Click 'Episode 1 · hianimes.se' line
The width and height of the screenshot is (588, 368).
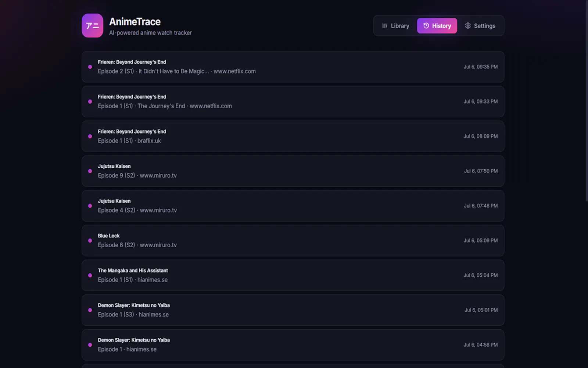127,350
